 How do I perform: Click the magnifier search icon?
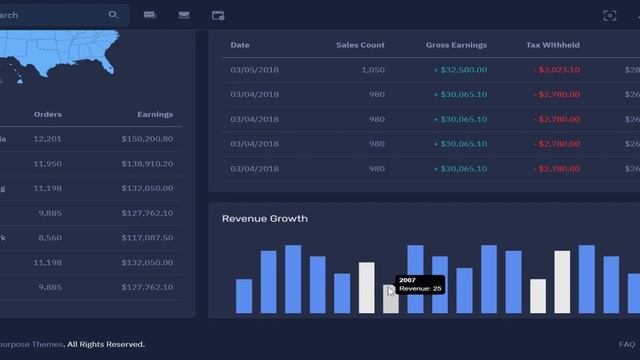click(x=113, y=15)
